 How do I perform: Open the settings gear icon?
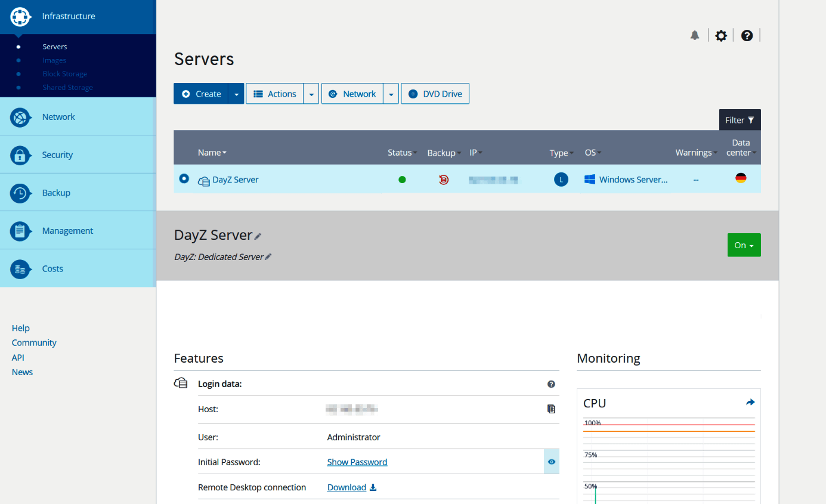pos(721,35)
